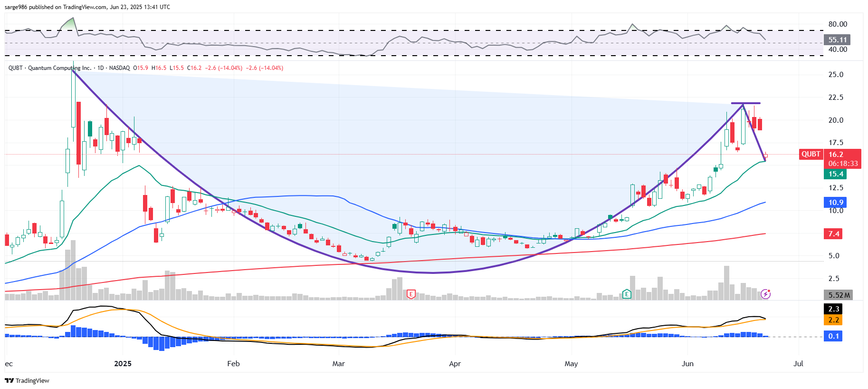The image size is (868, 389).
Task: Click the blue 0.1 MACD histogram label
Action: coord(833,336)
